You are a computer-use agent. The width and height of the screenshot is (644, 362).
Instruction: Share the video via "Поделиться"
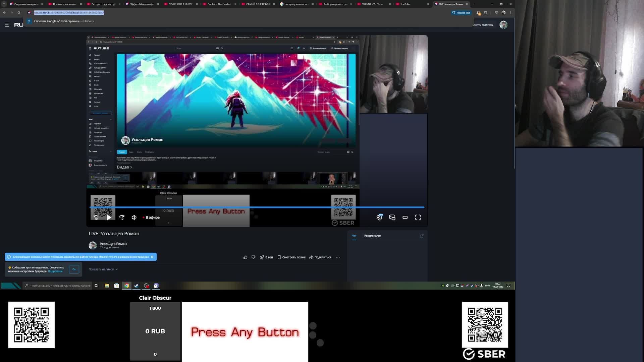[320, 257]
